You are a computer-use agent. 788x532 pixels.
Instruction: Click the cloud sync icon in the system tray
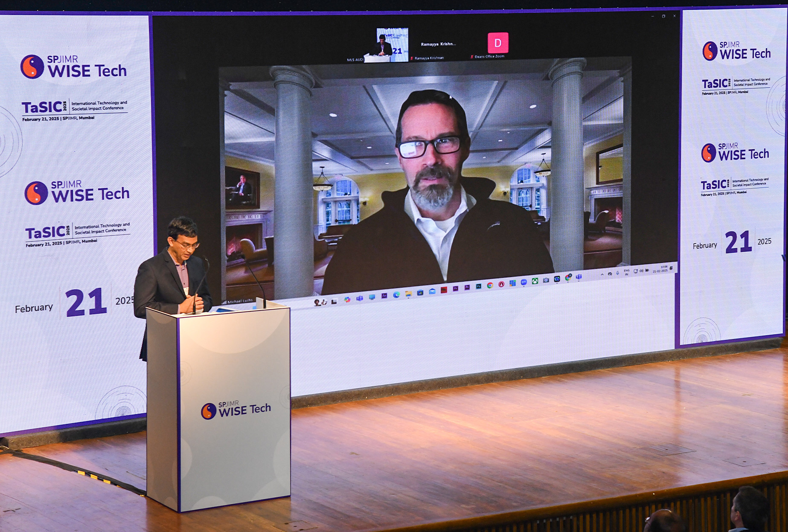coord(610,274)
